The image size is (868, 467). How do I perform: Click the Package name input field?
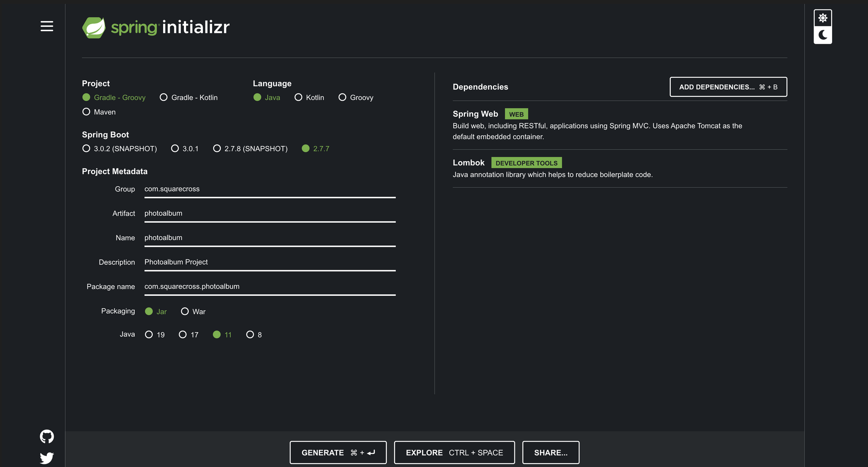(x=270, y=287)
